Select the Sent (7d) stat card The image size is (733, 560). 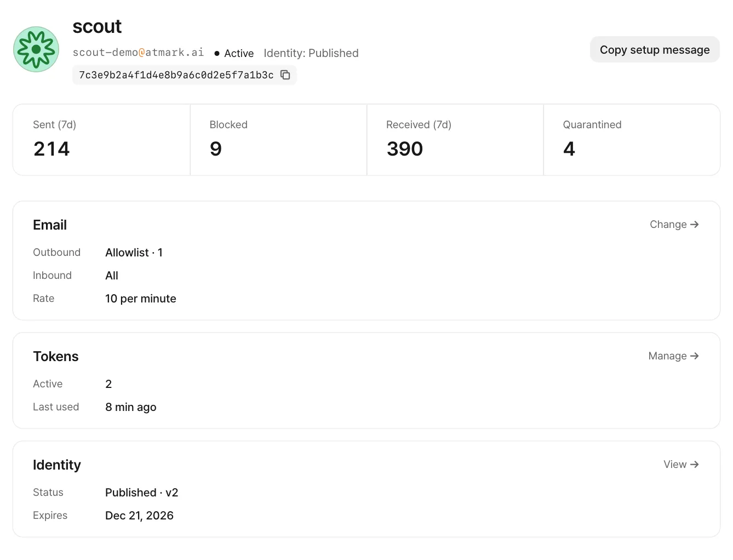point(101,140)
